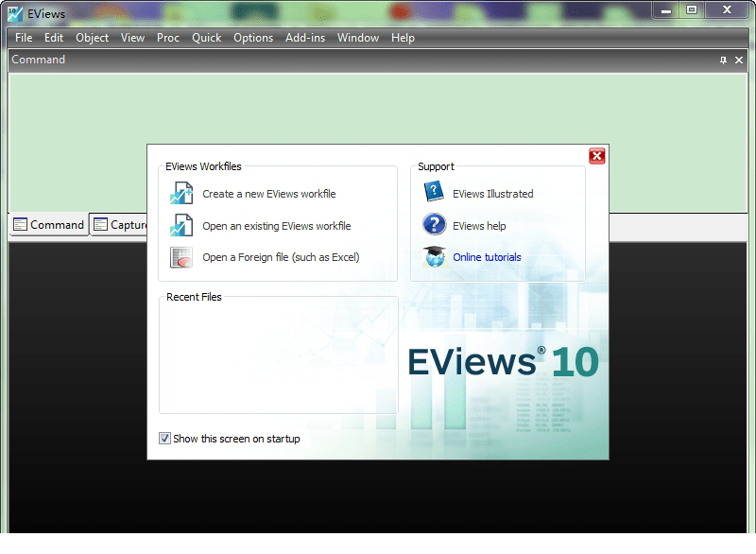Open the Proc menu
The height and width of the screenshot is (554, 756).
(168, 38)
